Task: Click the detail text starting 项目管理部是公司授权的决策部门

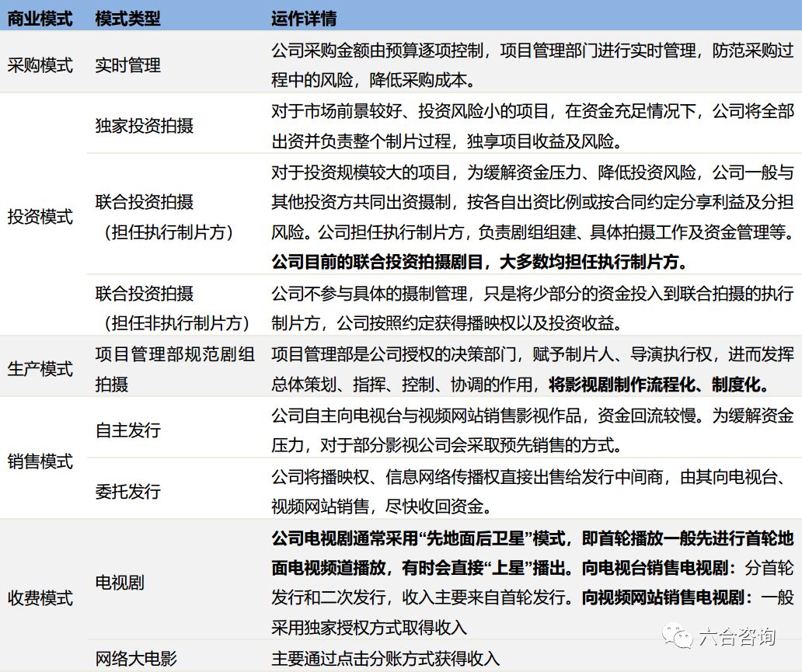Action: (x=532, y=369)
